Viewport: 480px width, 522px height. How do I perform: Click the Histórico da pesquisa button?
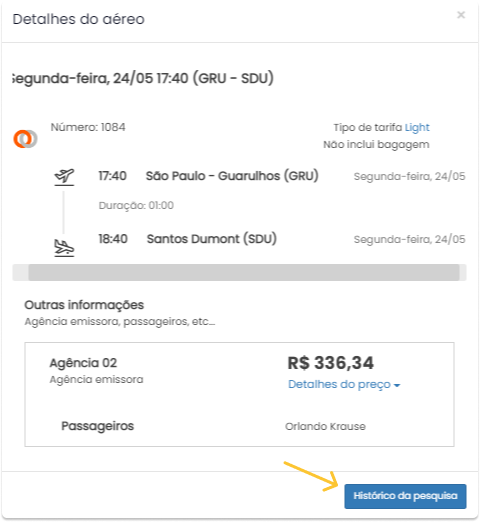pyautogui.click(x=405, y=496)
